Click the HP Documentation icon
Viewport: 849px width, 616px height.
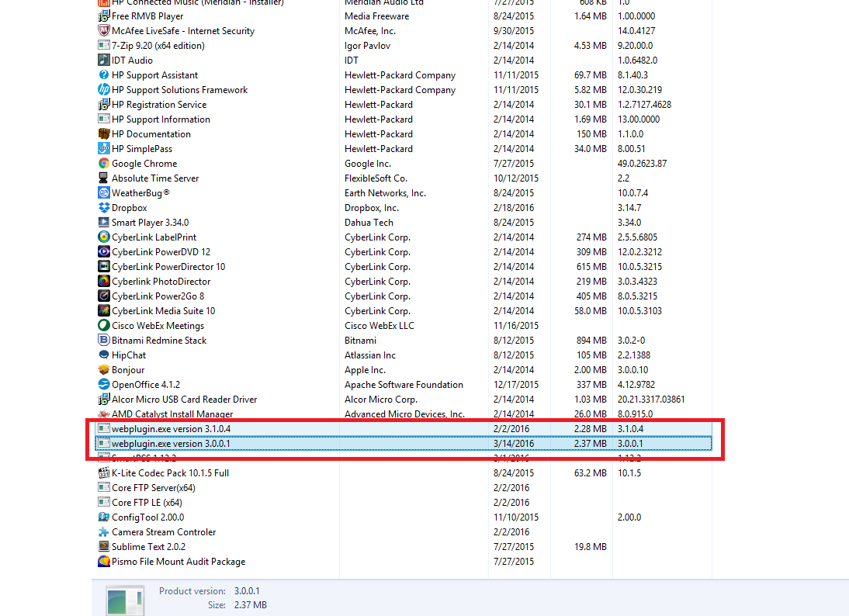[103, 133]
